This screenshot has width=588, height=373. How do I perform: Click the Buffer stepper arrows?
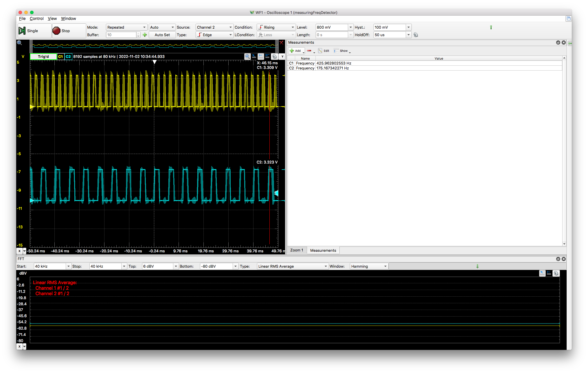coord(138,35)
